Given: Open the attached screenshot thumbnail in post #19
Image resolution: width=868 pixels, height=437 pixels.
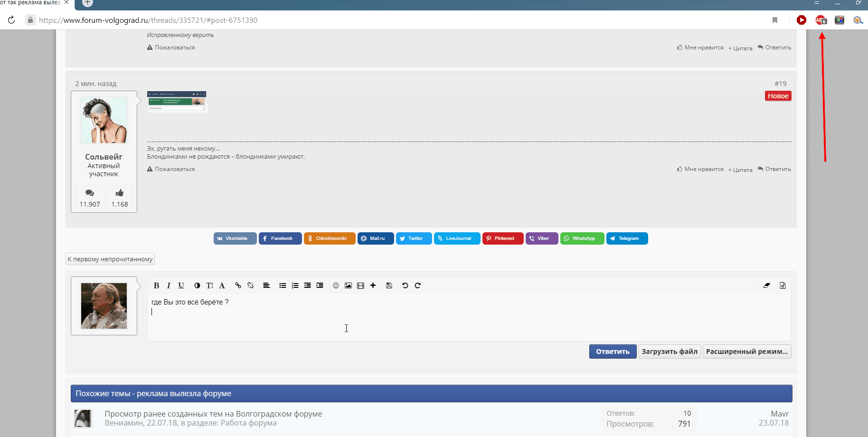Looking at the screenshot, I should pos(177,101).
